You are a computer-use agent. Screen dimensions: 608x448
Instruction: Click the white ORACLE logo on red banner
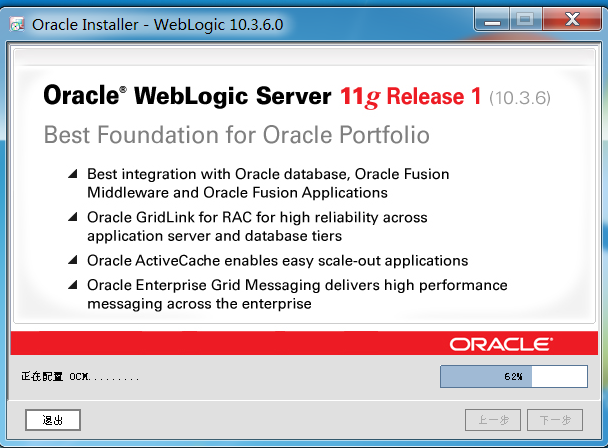point(501,344)
